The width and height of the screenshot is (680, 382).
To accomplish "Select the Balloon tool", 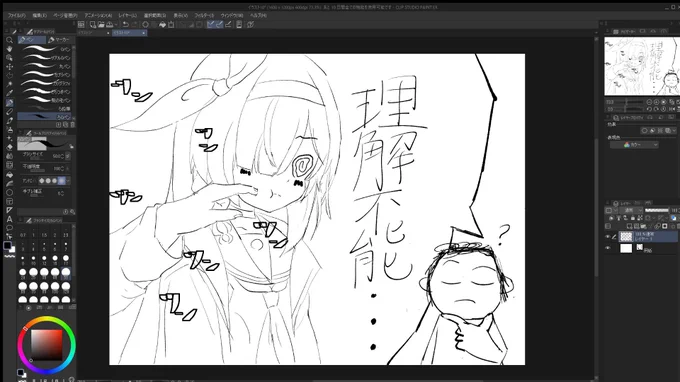I will coord(9,228).
